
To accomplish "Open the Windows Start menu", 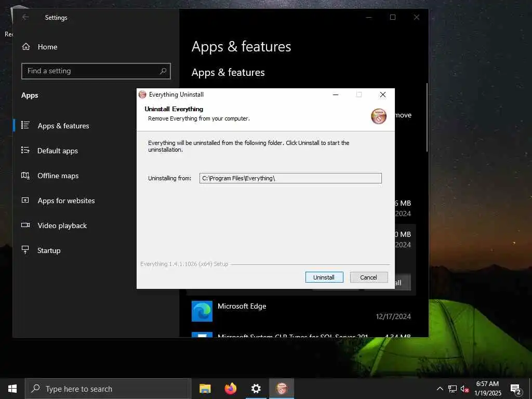I will click(12, 389).
